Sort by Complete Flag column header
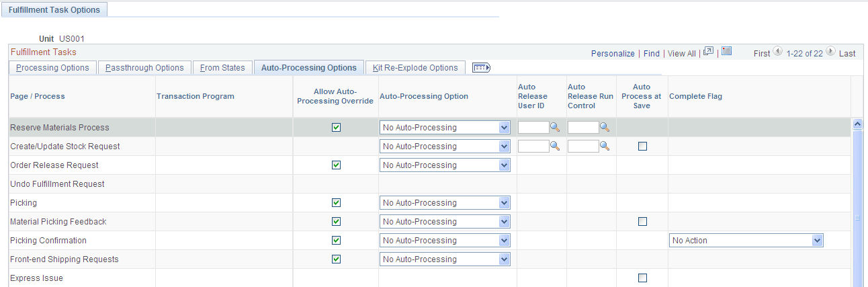The width and height of the screenshot is (868, 287). (x=695, y=96)
